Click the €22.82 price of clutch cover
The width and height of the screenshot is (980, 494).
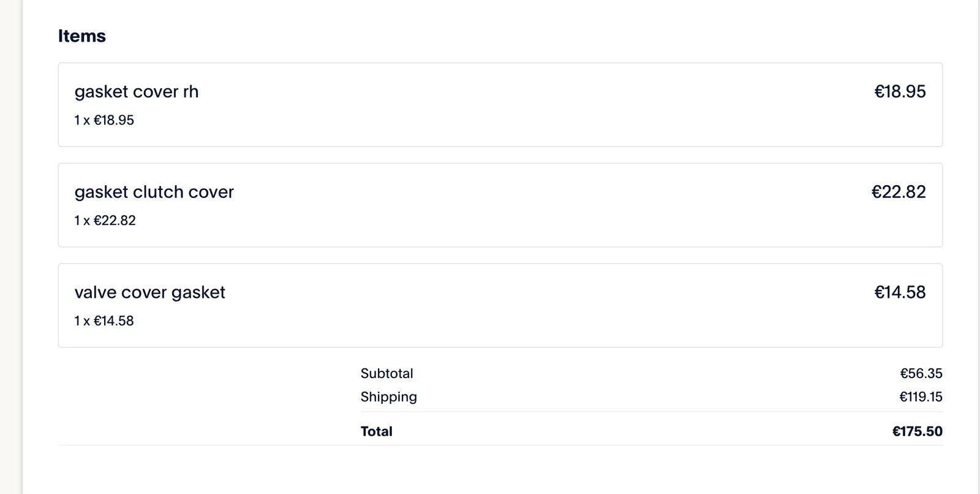898,192
